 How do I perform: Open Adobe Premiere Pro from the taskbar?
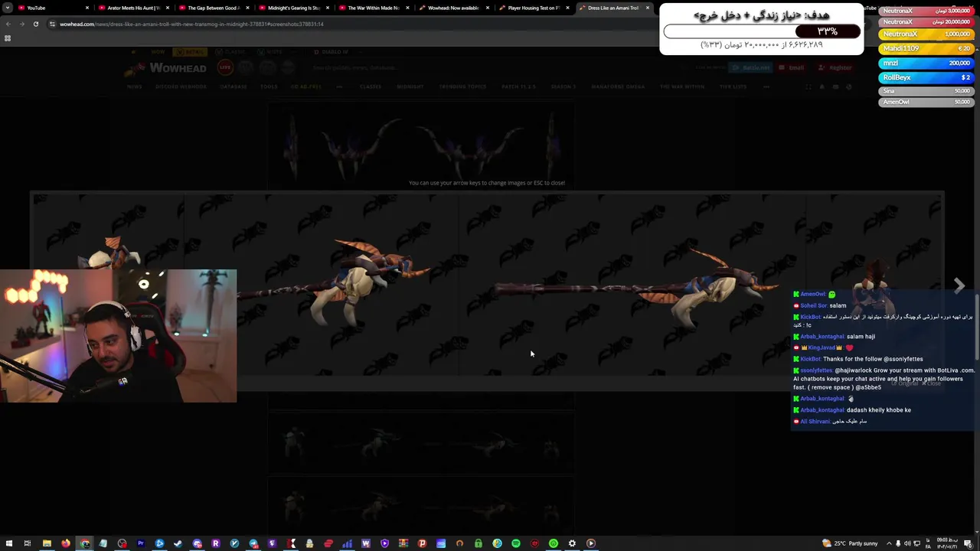click(x=141, y=543)
